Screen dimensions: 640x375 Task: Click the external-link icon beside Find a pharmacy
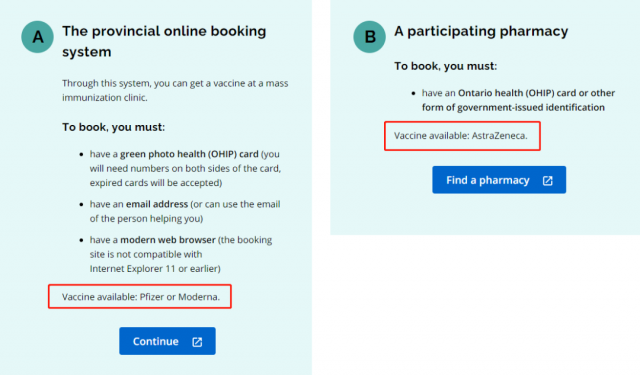(x=547, y=180)
